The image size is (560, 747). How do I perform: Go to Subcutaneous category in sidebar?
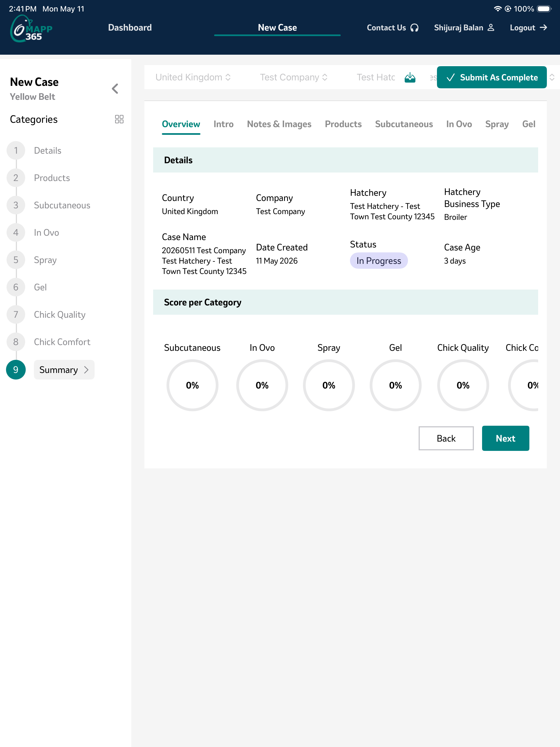pyautogui.click(x=62, y=205)
